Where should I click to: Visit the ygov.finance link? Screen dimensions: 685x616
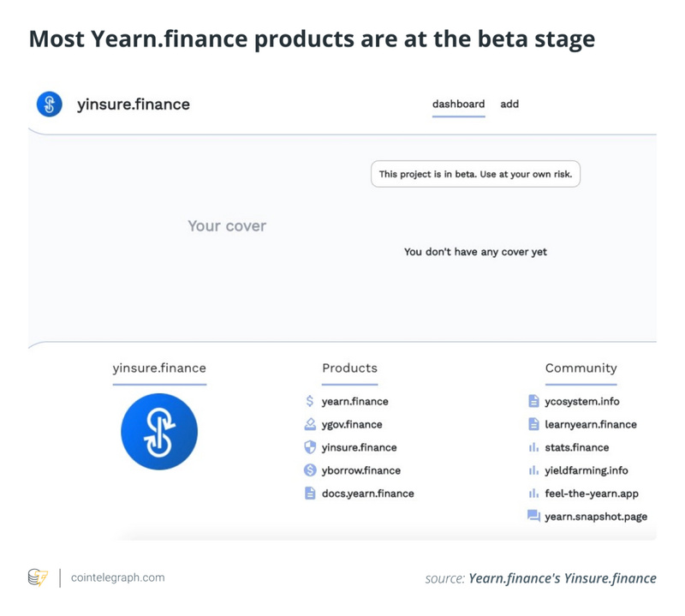352,424
